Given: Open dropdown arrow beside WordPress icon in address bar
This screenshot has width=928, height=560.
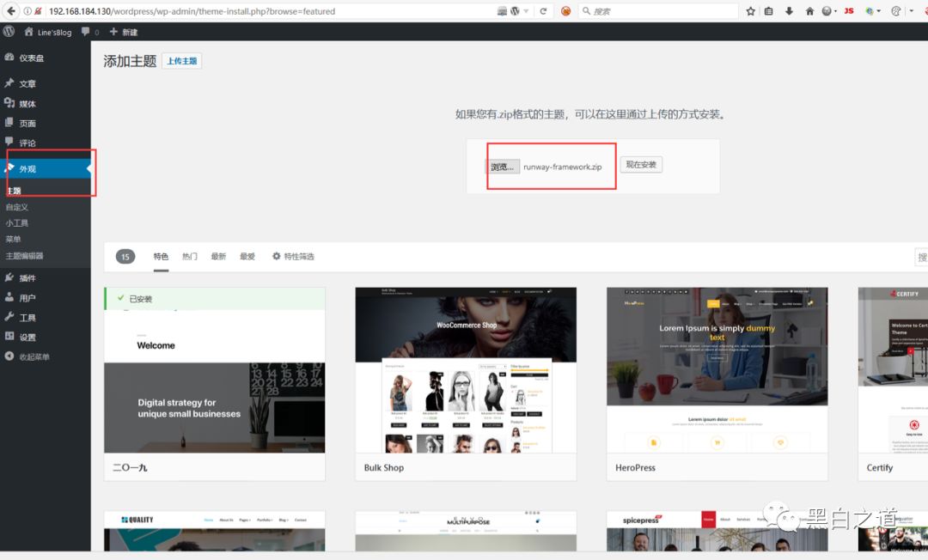Looking at the screenshot, I should coord(527,11).
